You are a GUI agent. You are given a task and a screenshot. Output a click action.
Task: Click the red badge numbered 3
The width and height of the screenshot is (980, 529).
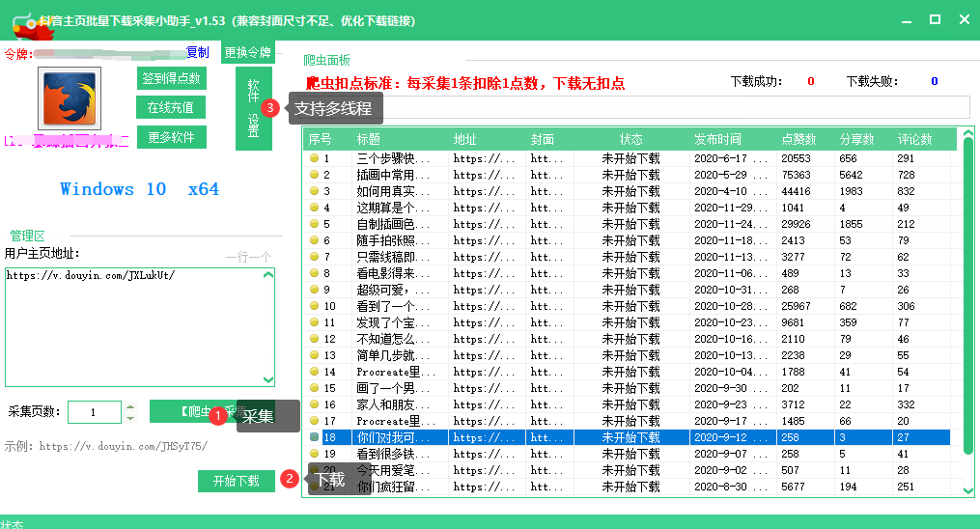click(271, 108)
